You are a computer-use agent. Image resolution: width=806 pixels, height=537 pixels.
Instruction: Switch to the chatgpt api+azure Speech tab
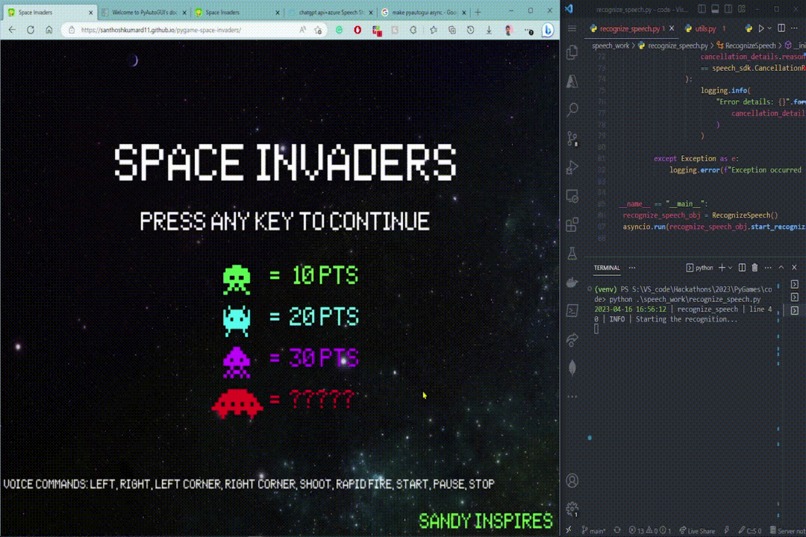(331, 12)
